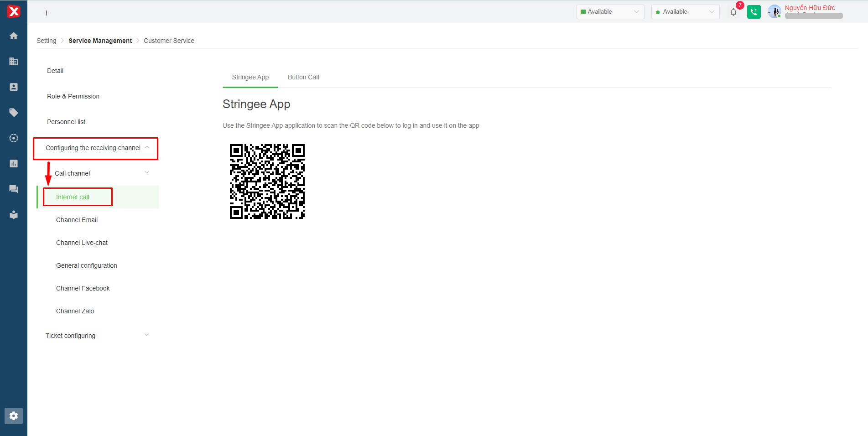The height and width of the screenshot is (436, 868).
Task: Open General configuration settings
Action: 86,265
